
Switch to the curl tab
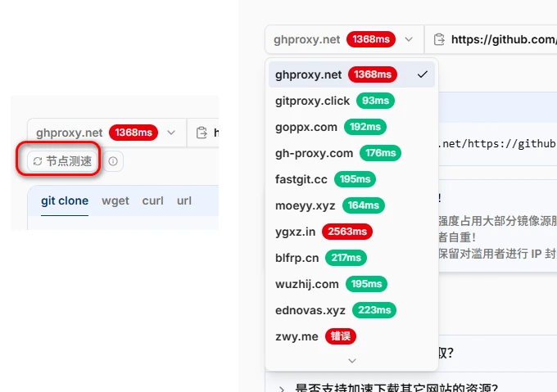click(152, 201)
